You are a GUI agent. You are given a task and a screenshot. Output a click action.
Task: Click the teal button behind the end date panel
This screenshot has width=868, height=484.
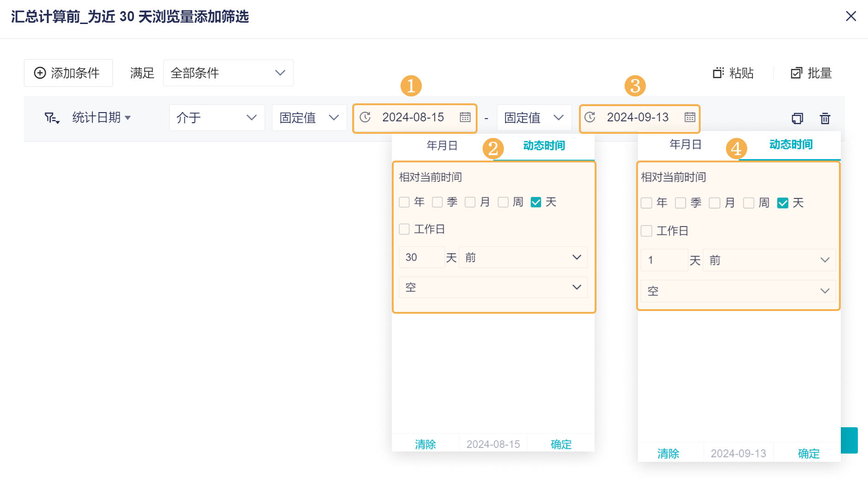pos(849,440)
